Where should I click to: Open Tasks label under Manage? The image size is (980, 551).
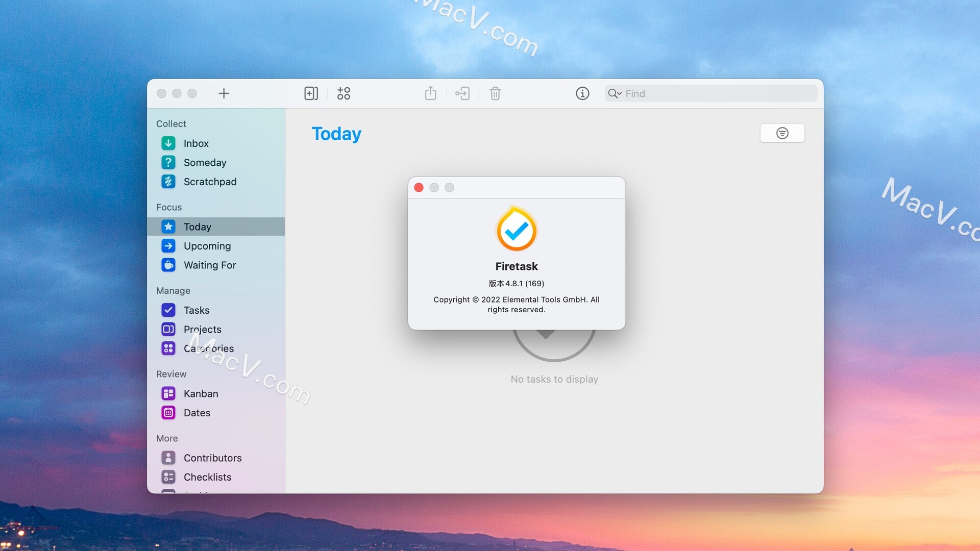tap(197, 310)
